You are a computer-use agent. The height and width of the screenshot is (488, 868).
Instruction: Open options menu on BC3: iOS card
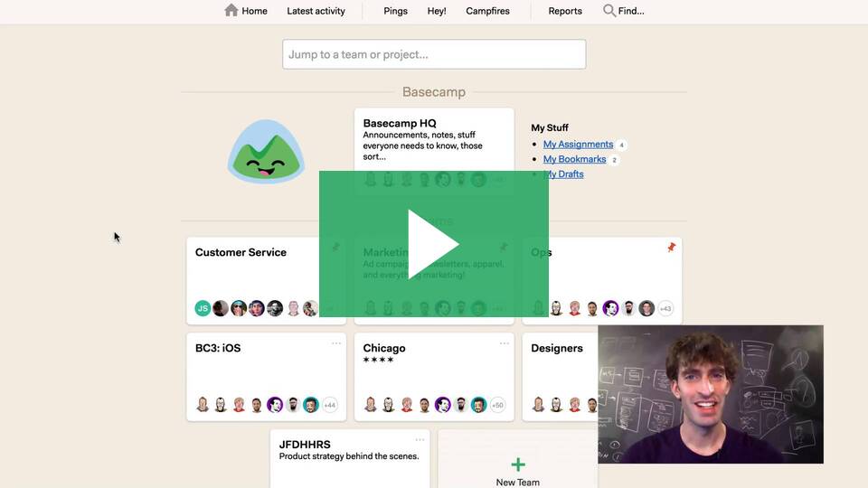(x=336, y=343)
